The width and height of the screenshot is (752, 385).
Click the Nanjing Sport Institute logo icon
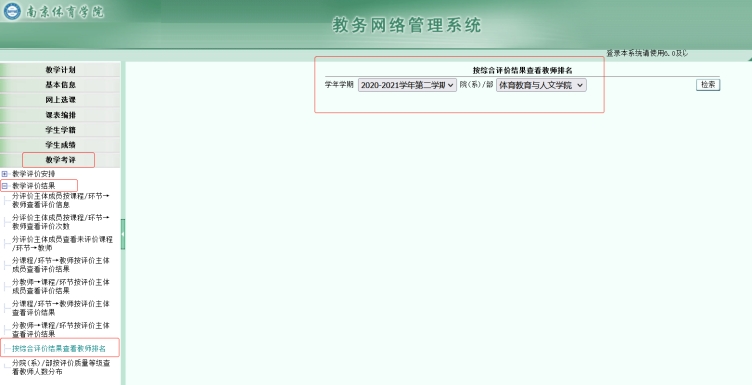click(x=12, y=11)
